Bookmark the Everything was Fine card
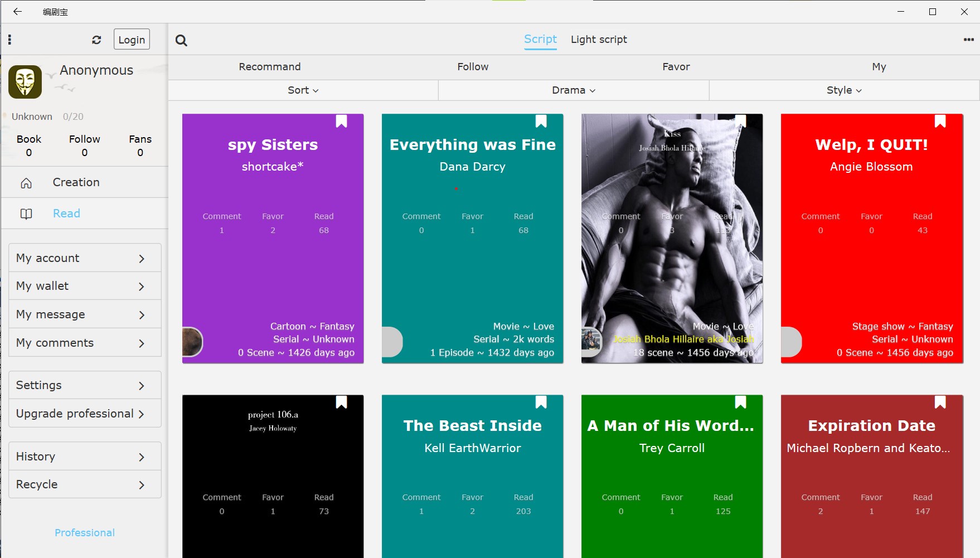This screenshot has width=980, height=558. pos(541,122)
